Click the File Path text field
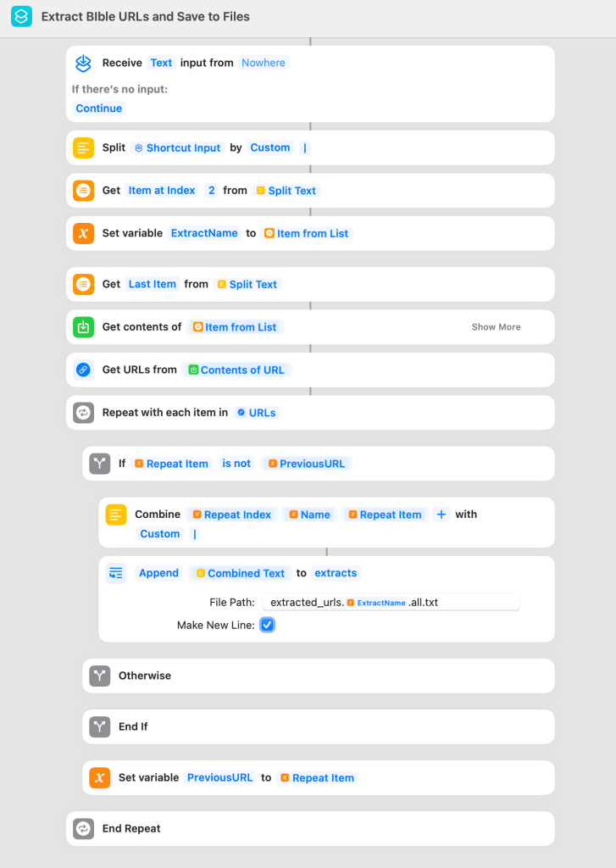 click(390, 603)
